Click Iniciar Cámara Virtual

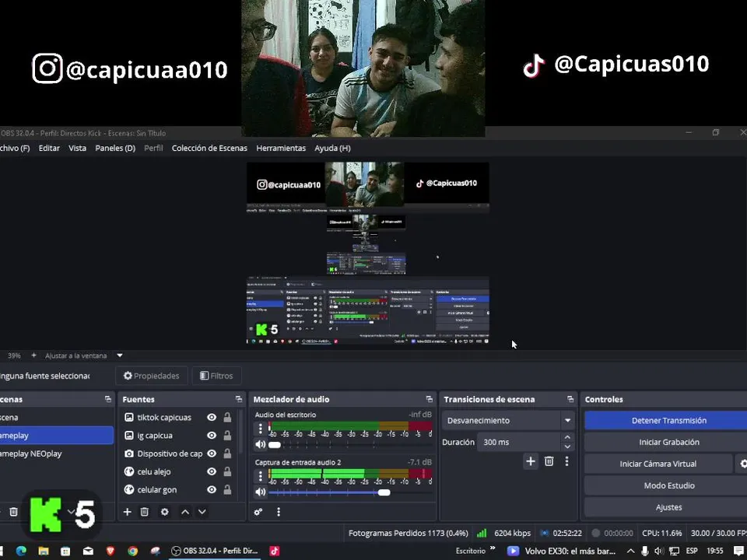coord(658,464)
